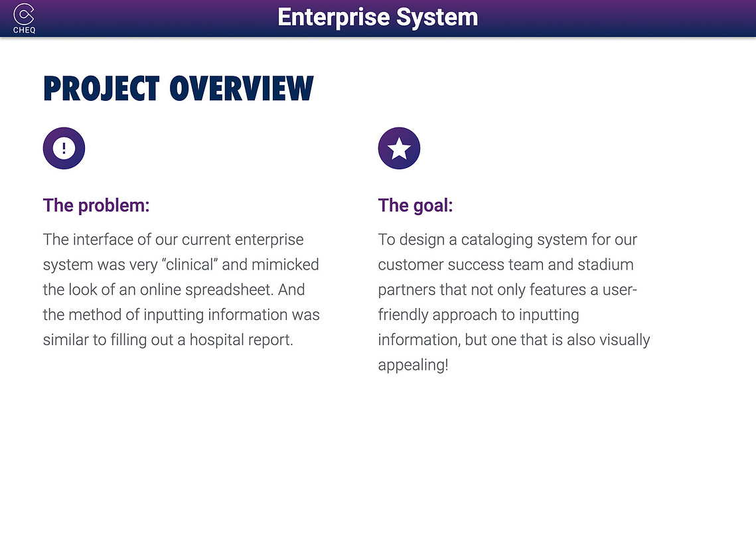Click the Enterprise System header title
Screen dimensions: 756x551
pos(378,17)
